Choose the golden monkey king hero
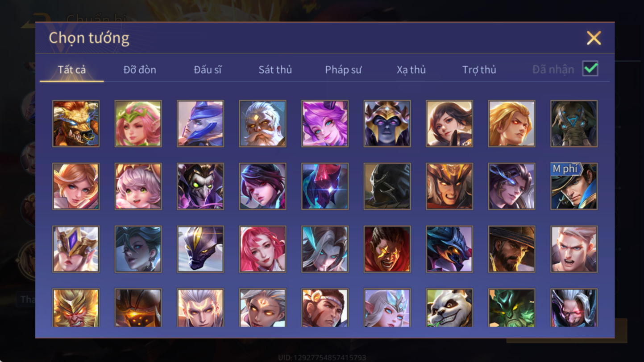 (76, 308)
